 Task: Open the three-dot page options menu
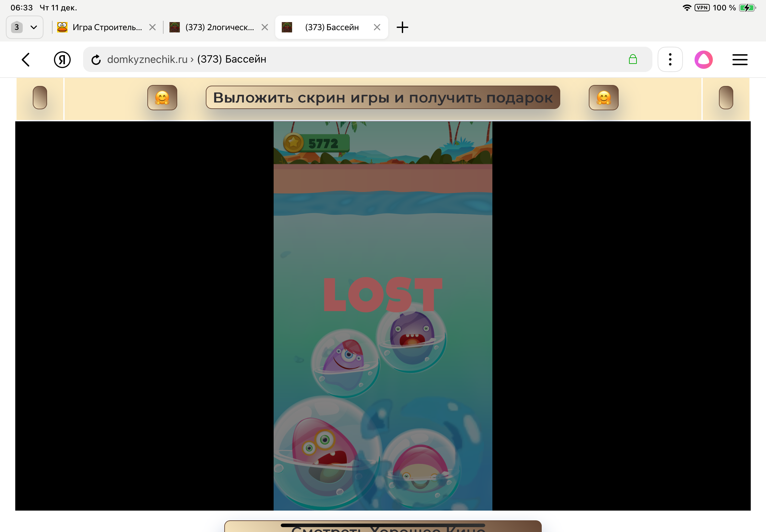[670, 60]
